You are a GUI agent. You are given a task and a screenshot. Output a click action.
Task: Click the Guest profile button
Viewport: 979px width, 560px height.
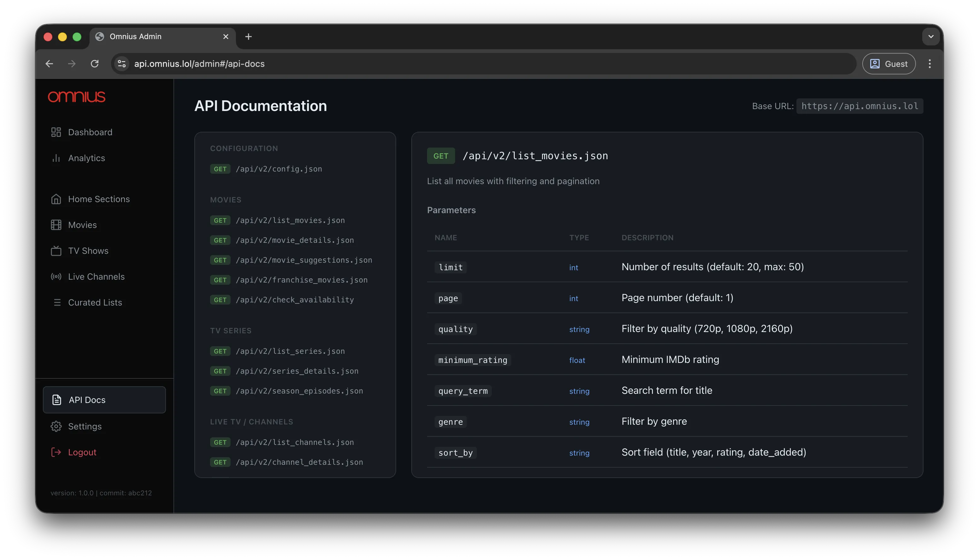[888, 64]
